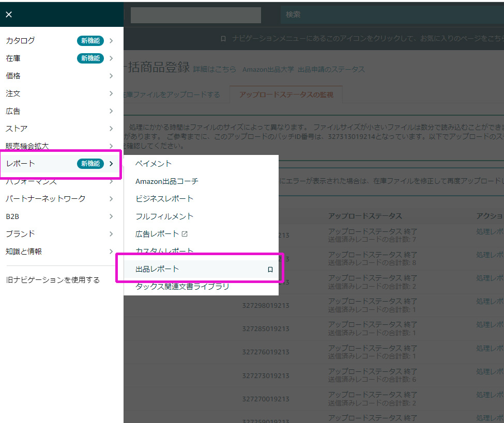Image resolution: width=504 pixels, height=423 pixels.
Task: Expand the B2B menu chevron
Action: [x=111, y=216]
